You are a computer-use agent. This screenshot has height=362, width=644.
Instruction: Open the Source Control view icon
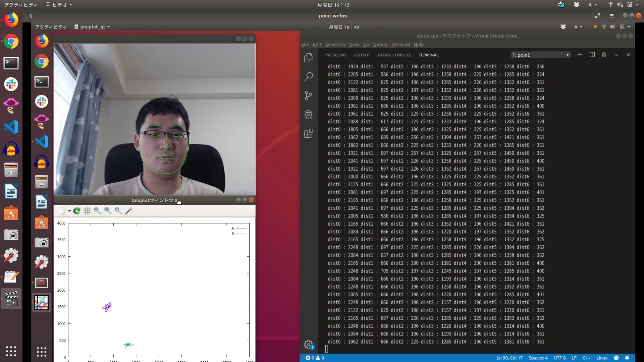pyautogui.click(x=308, y=96)
